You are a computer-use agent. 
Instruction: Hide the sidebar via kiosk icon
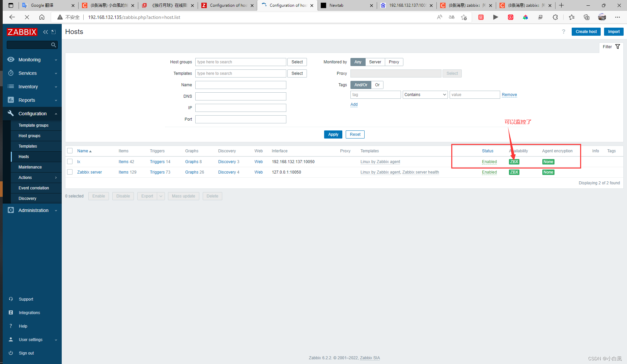click(54, 32)
